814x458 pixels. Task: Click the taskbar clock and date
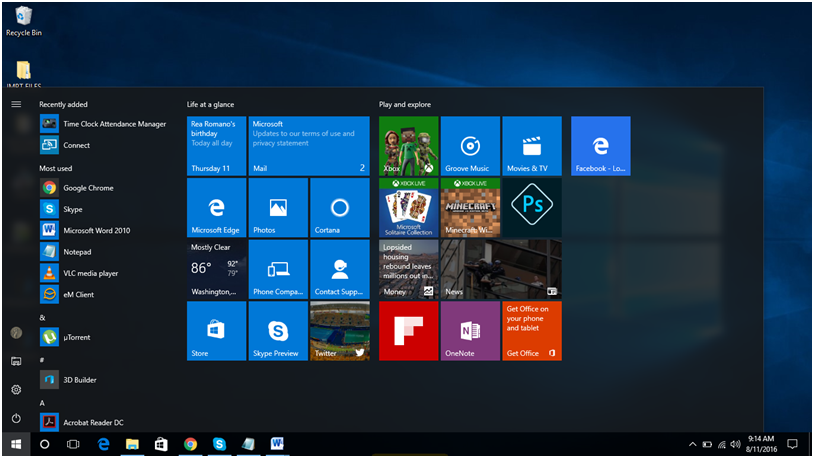coord(762,444)
